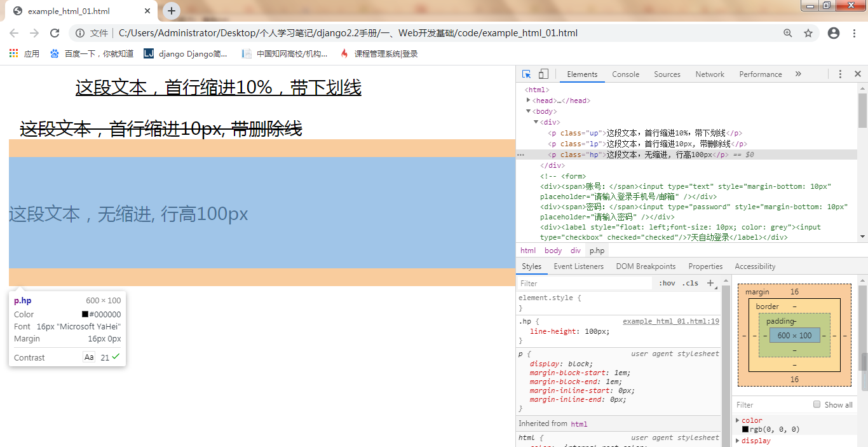Screen dimensions: 868x447
Task: Close the DevTools panel
Action: click(x=857, y=74)
